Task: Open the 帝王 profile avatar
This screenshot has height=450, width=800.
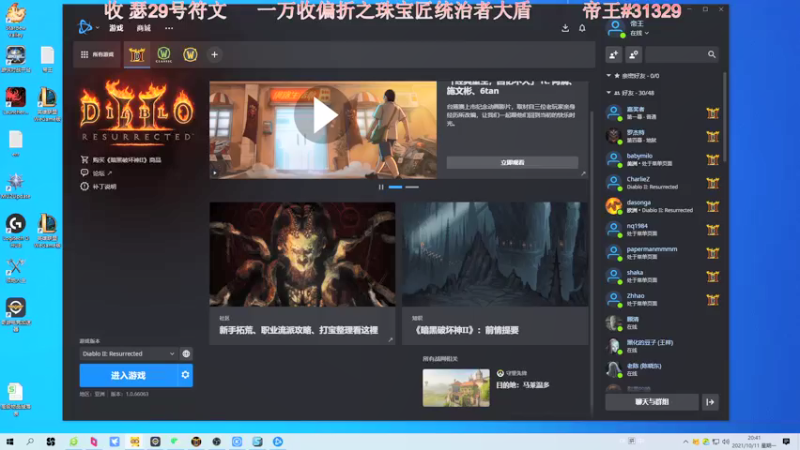Action: (615, 28)
